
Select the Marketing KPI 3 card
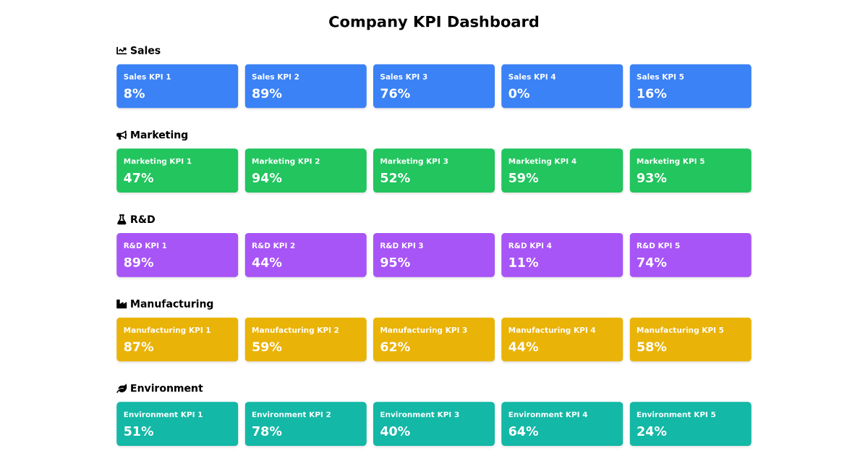[434, 171]
